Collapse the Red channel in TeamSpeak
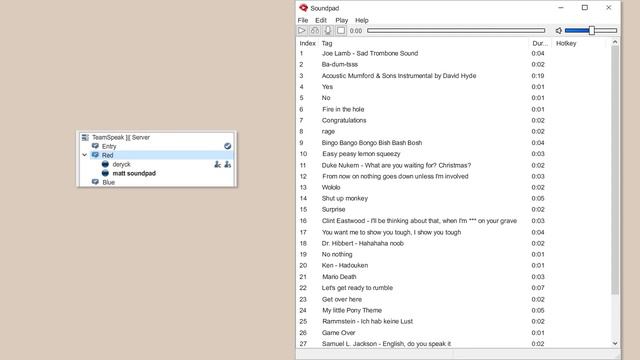The width and height of the screenshot is (640, 360). [84, 155]
